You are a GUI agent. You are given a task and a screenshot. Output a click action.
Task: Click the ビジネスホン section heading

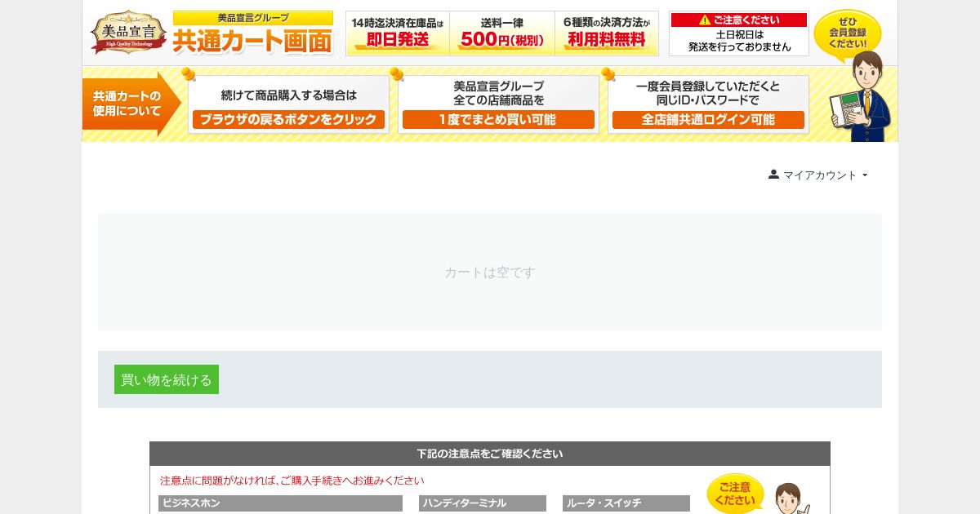280,503
